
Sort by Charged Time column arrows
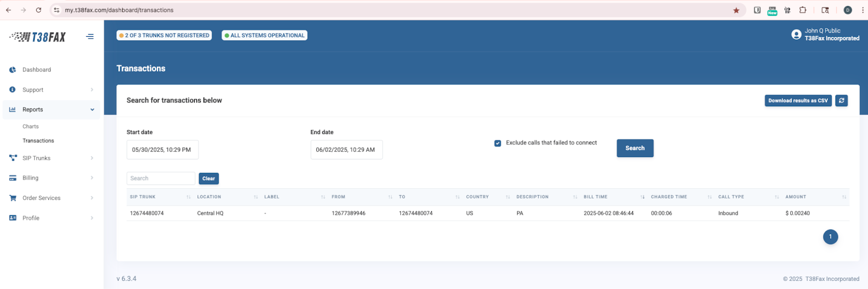tap(710, 197)
